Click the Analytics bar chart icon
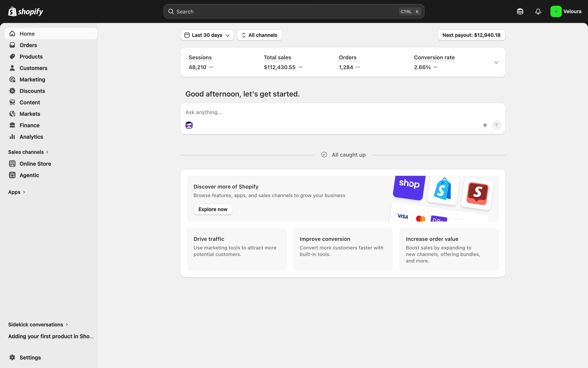 coord(12,137)
